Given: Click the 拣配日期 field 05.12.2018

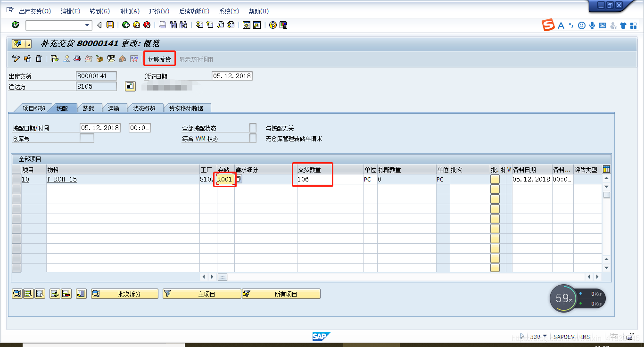Looking at the screenshot, I should point(100,128).
